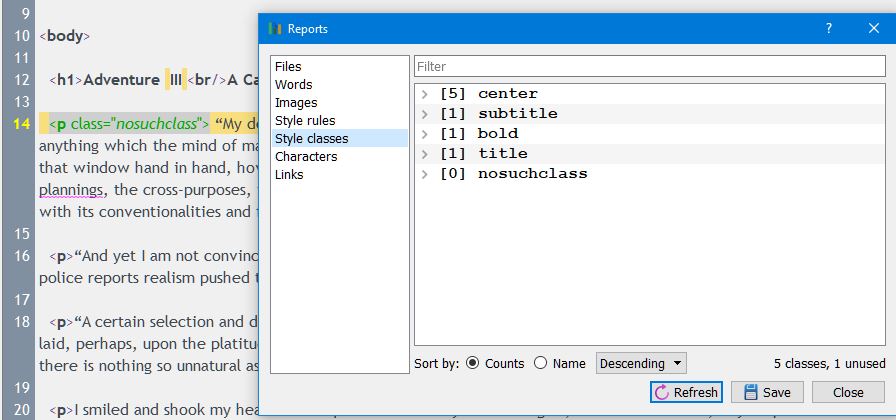Close the Reports dialog with X
The height and width of the screenshot is (420, 896).
[873, 29]
